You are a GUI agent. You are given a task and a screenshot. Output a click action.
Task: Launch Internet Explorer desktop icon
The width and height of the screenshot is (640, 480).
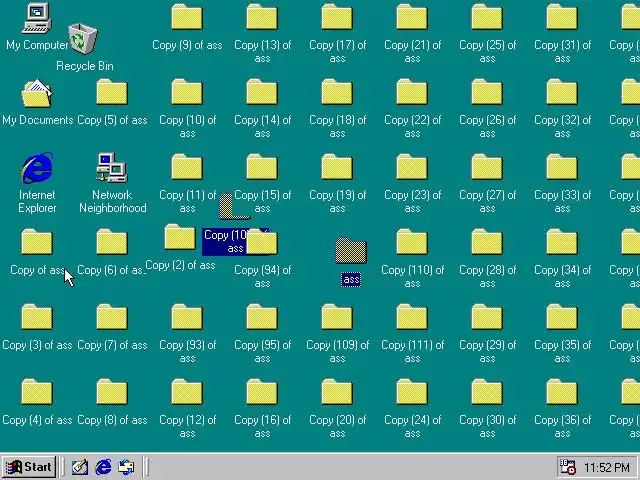coord(37,168)
